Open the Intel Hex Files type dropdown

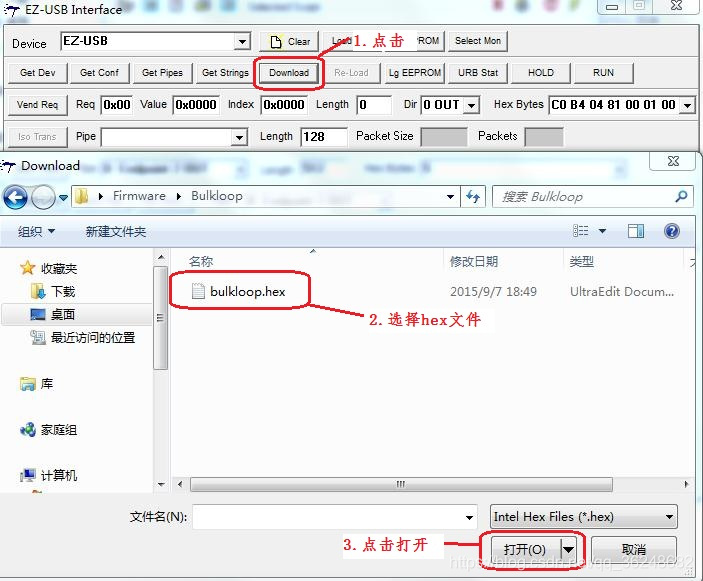coord(583,517)
